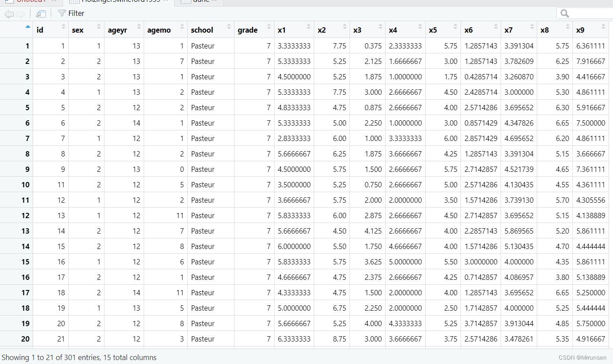Image resolution: width=613 pixels, height=364 pixels.
Task: Click the forward navigation arrow
Action: point(20,14)
